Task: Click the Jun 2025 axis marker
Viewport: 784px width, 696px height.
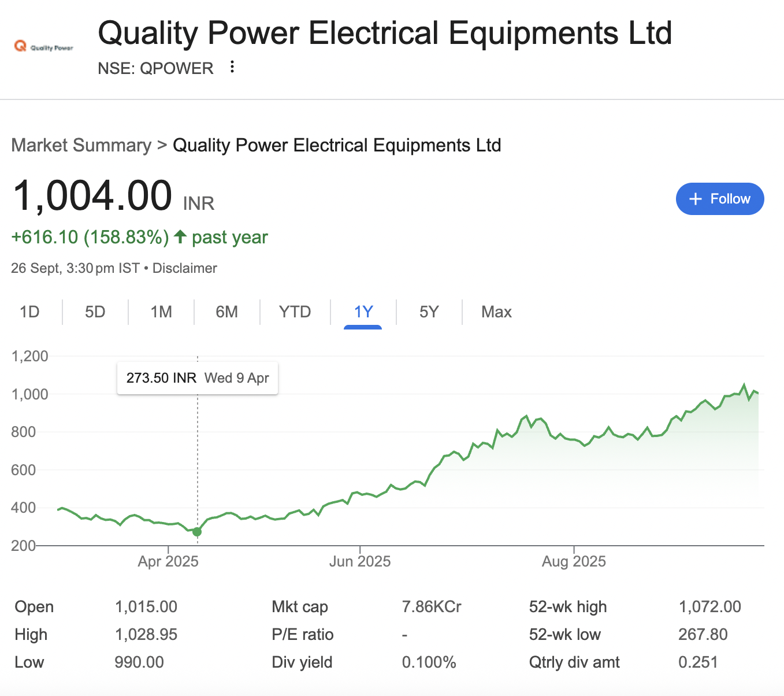Action: click(360, 561)
